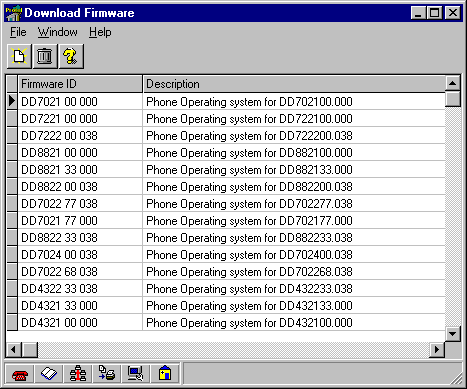
Task: Click Firmware ID cell DD4321 00 000
Action: (80, 322)
